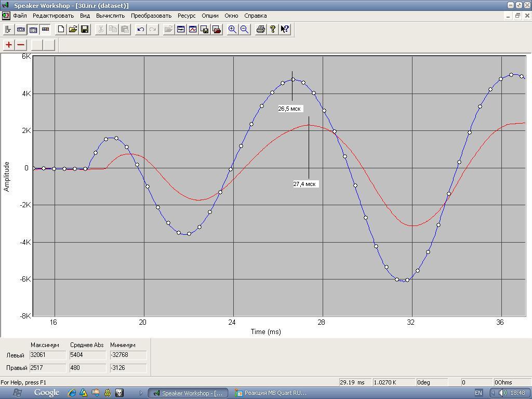Switch to Реакция MB Quart taskbar window
This screenshot has width=532, height=399.
[x=271, y=393]
